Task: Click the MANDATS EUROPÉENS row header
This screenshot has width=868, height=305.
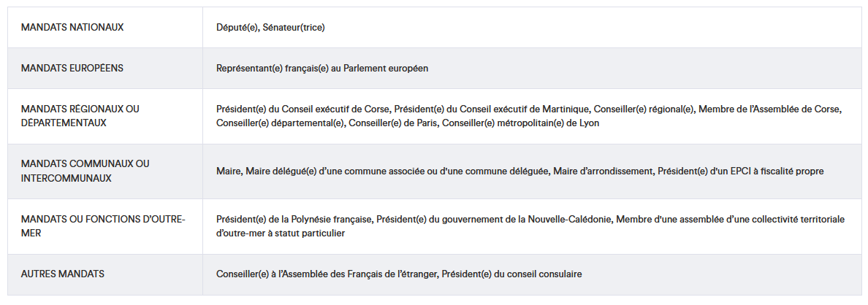Action: click(72, 68)
